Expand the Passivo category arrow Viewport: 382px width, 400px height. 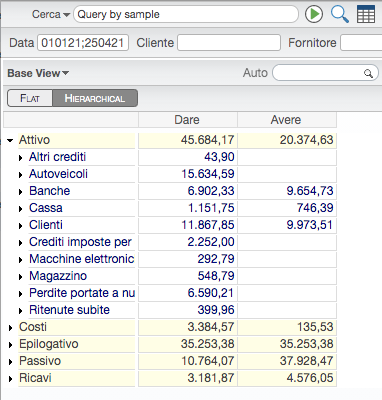11,362
